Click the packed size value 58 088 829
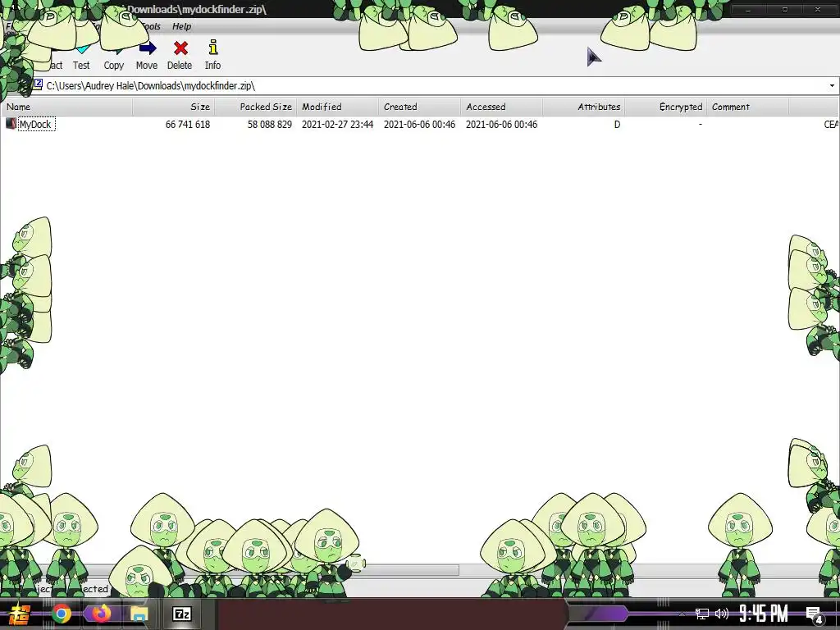This screenshot has width=840, height=630. pyautogui.click(x=269, y=125)
